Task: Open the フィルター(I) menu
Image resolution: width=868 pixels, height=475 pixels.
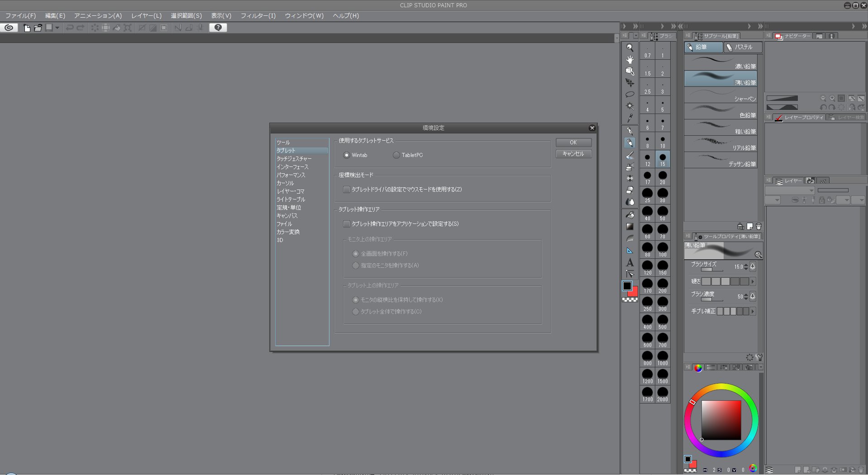Action: [x=258, y=16]
